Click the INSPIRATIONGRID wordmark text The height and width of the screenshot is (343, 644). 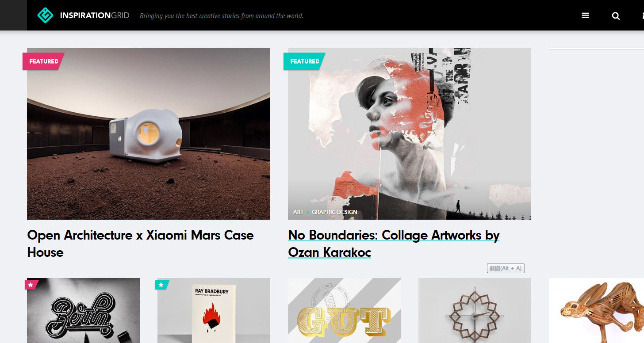click(x=95, y=15)
